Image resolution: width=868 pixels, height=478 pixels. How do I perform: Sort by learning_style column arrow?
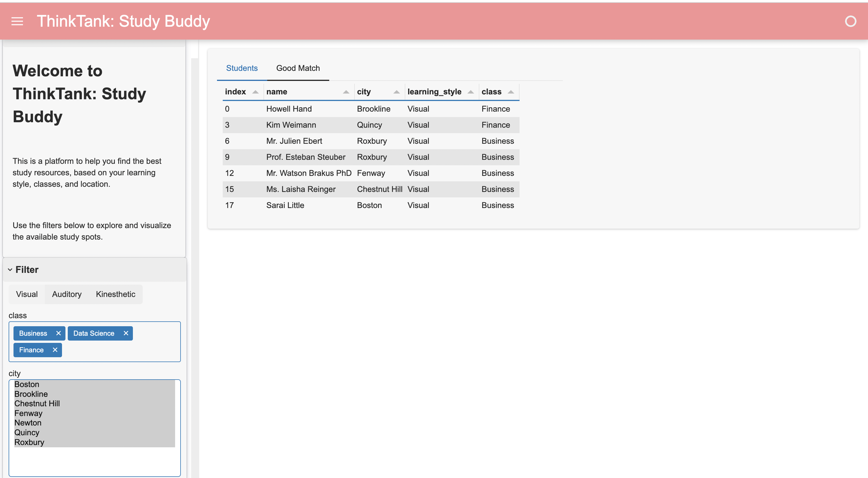coord(470,92)
